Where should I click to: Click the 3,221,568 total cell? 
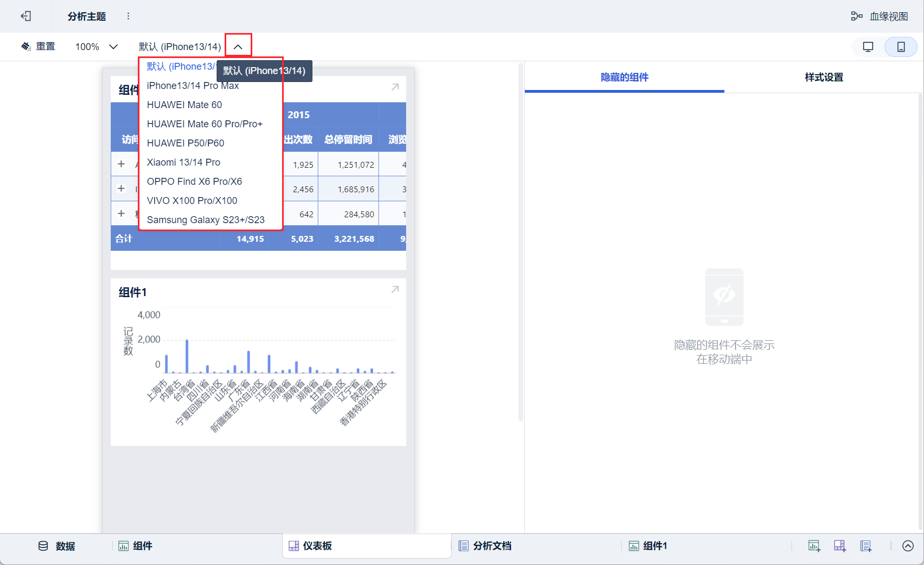click(348, 239)
